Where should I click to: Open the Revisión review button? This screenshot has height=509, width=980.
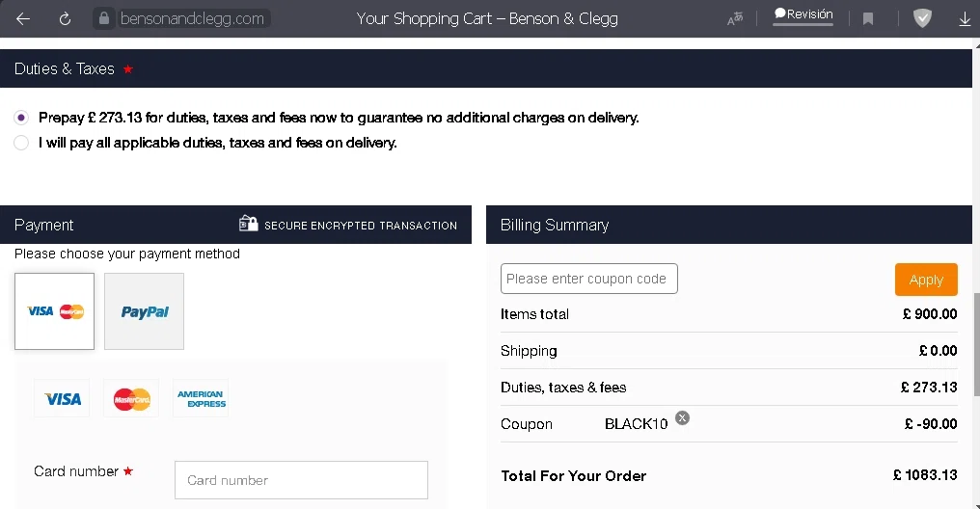(x=803, y=14)
